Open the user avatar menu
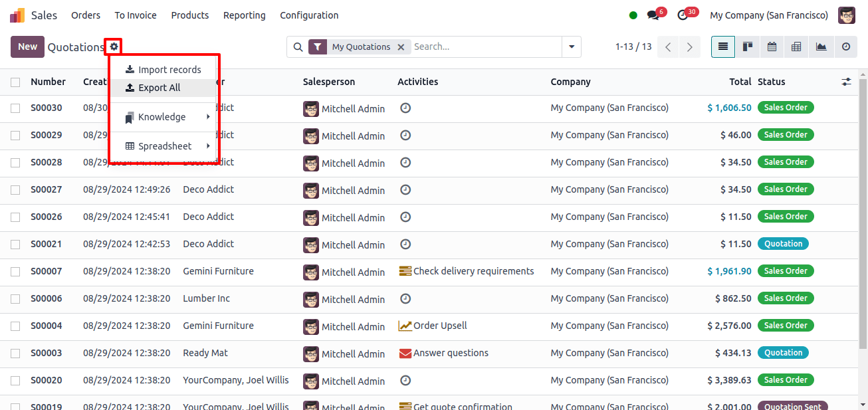 click(x=847, y=15)
